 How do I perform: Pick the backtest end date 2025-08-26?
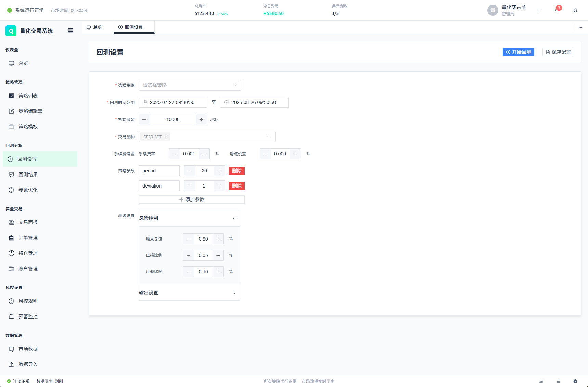point(254,102)
